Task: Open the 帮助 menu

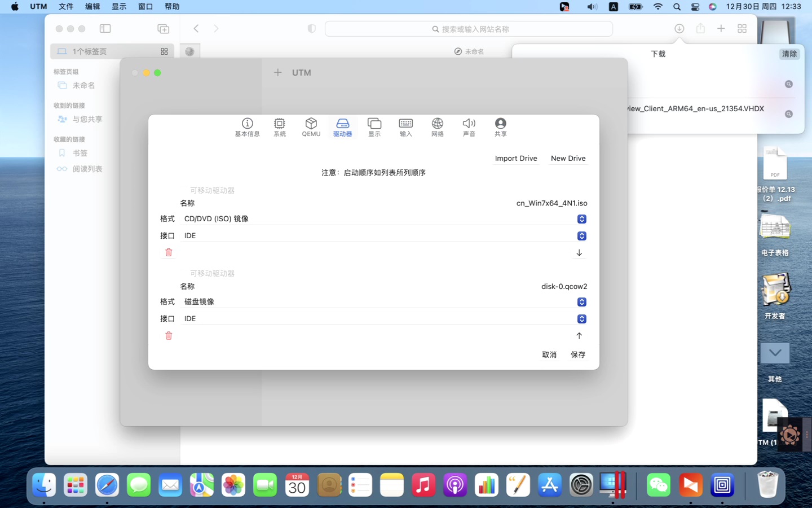Action: (172, 7)
